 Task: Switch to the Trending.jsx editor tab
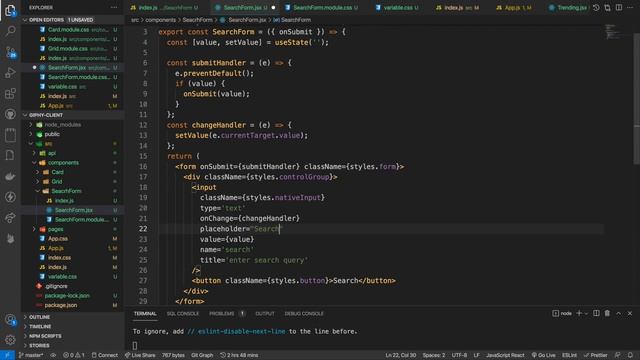pos(567,7)
